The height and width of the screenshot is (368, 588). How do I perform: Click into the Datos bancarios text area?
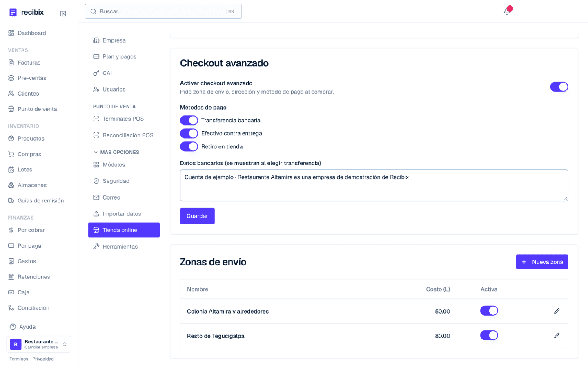point(374,185)
